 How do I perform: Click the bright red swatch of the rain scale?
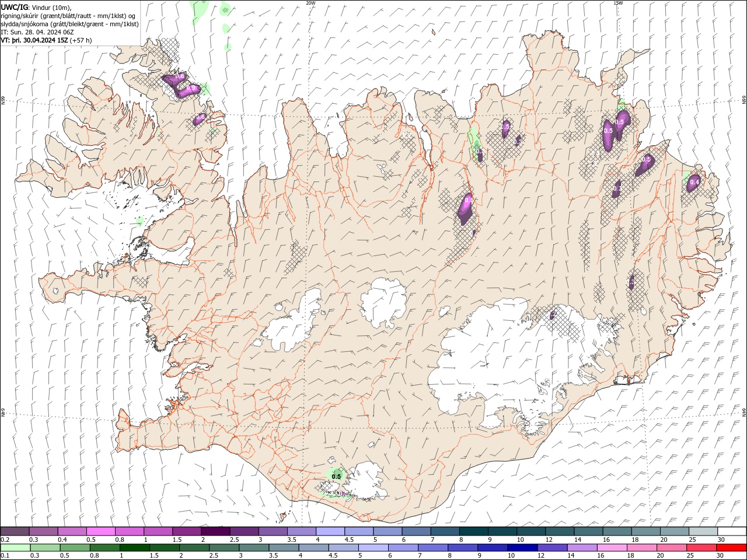(x=732, y=548)
